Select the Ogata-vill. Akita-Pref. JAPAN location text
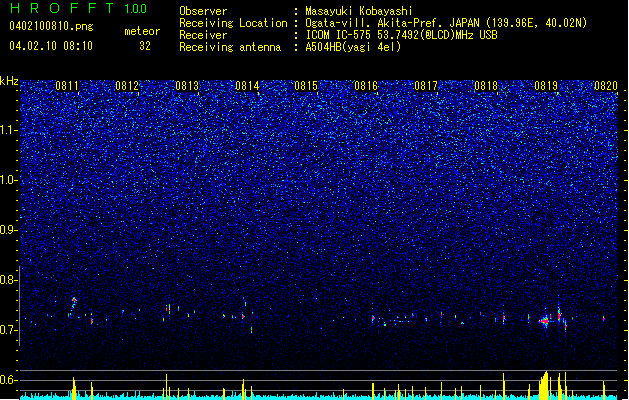Image resolution: width=629 pixels, height=400 pixels. (x=446, y=23)
